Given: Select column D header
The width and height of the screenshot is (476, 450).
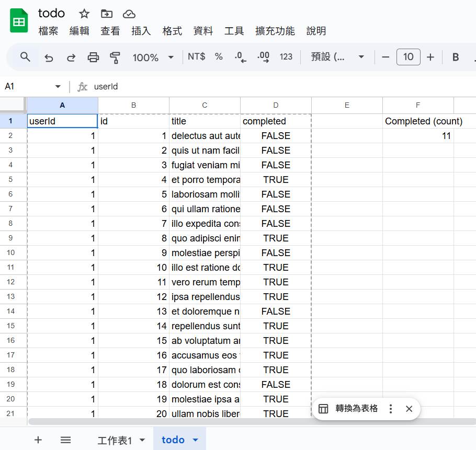Looking at the screenshot, I should click(276, 105).
